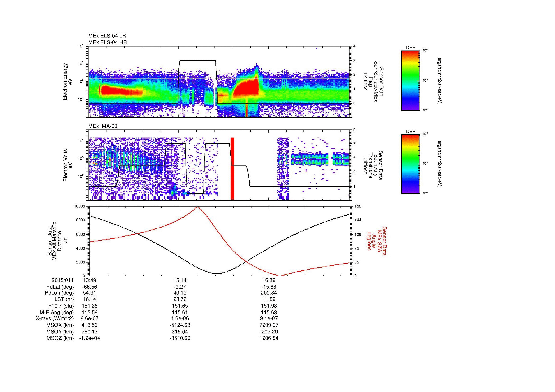Click the MSOX value 7299.07
This screenshot has height=392, width=555.
pyautogui.click(x=269, y=325)
